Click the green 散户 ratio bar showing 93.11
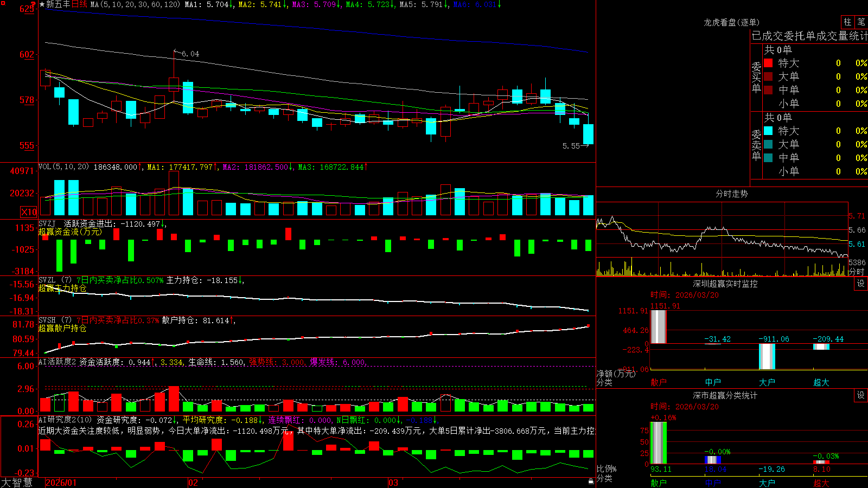The image size is (868, 488). tap(659, 443)
